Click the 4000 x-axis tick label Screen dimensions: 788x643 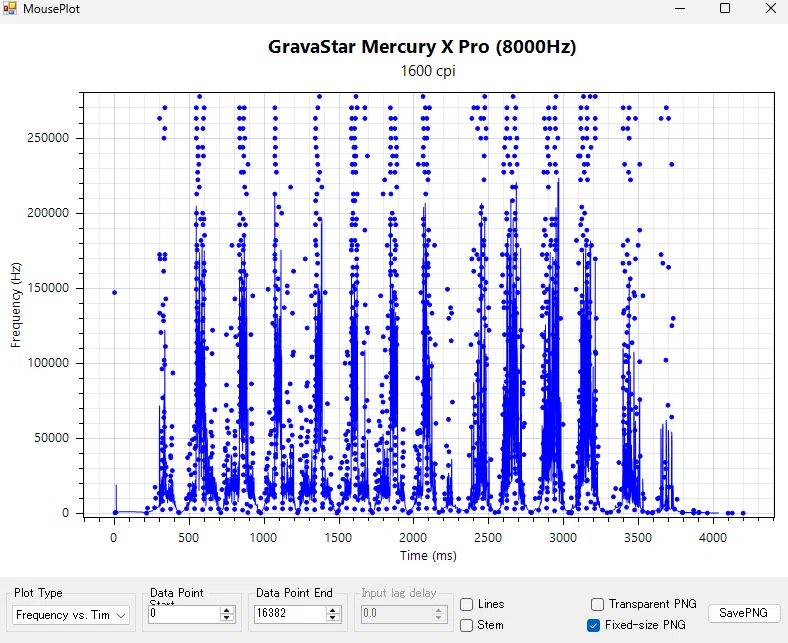(x=713, y=538)
